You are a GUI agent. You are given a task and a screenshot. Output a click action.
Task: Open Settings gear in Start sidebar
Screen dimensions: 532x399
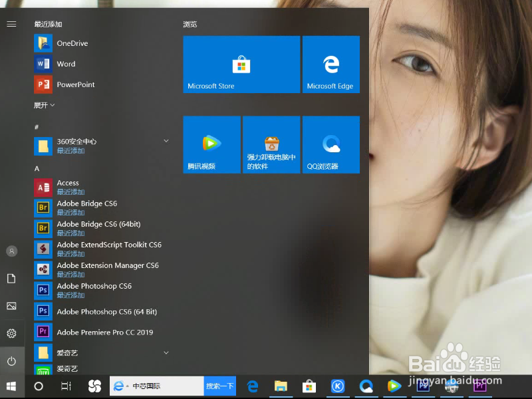click(x=11, y=334)
